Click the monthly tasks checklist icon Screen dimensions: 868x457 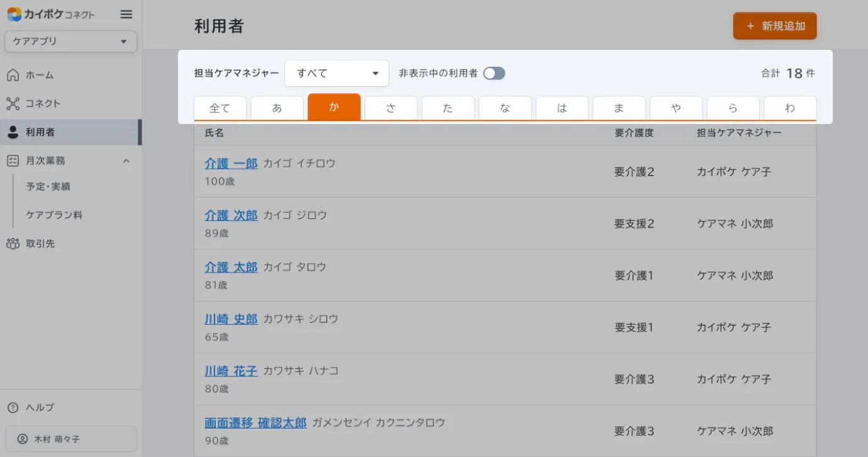pyautogui.click(x=13, y=161)
